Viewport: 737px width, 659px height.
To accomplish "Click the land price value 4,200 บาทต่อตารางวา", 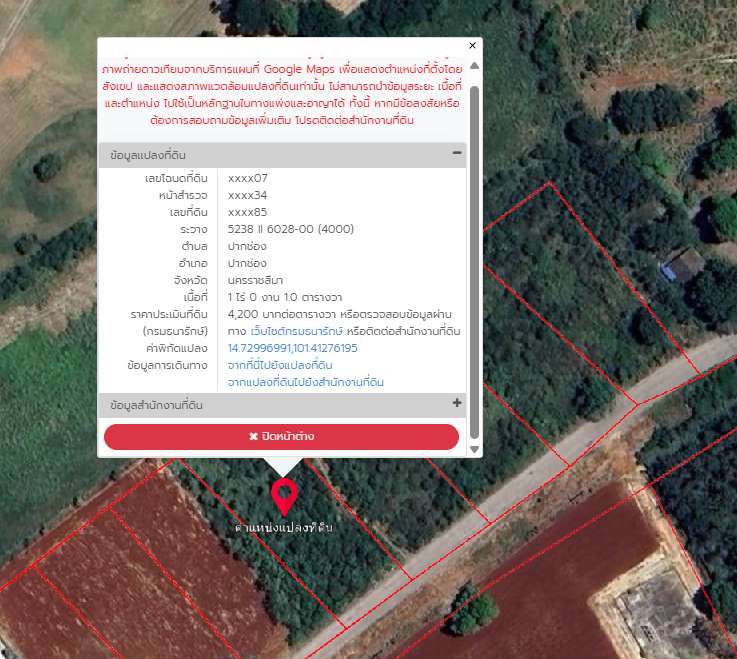I will [282, 314].
